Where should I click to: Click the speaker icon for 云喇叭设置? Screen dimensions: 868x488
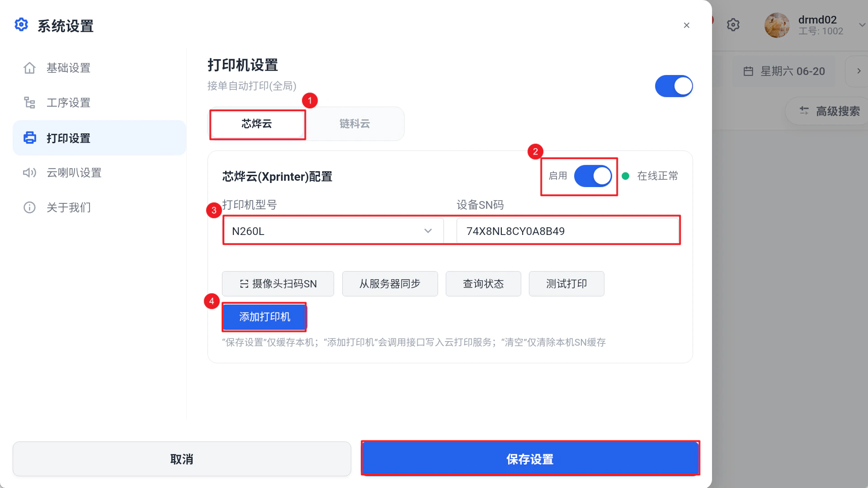(29, 173)
